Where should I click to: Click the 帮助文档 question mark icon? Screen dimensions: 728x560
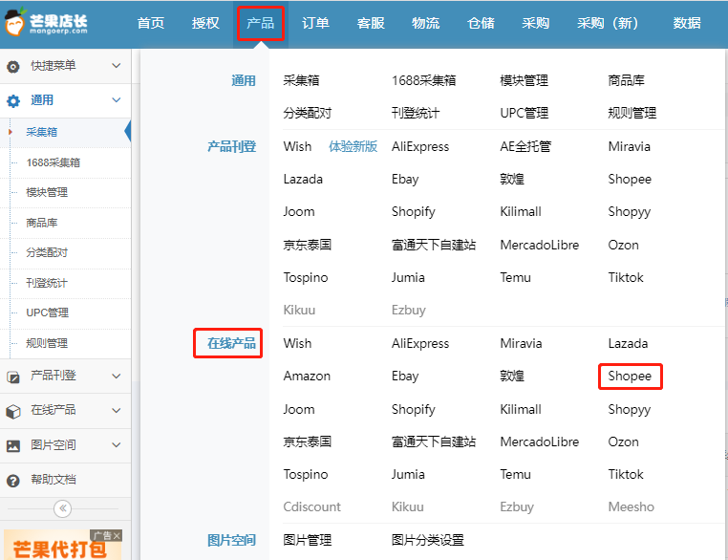coord(13,480)
